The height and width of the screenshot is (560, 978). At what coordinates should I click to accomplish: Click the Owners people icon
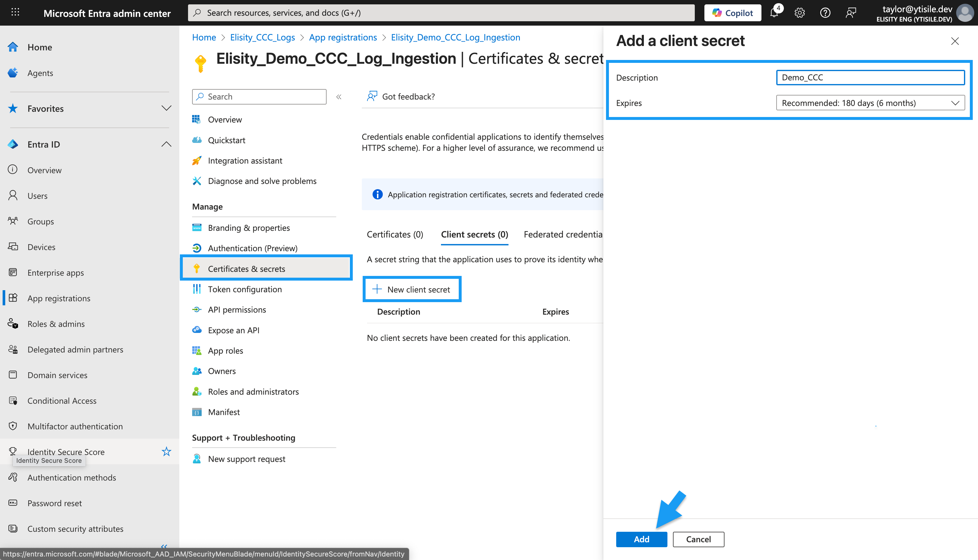pos(197,371)
